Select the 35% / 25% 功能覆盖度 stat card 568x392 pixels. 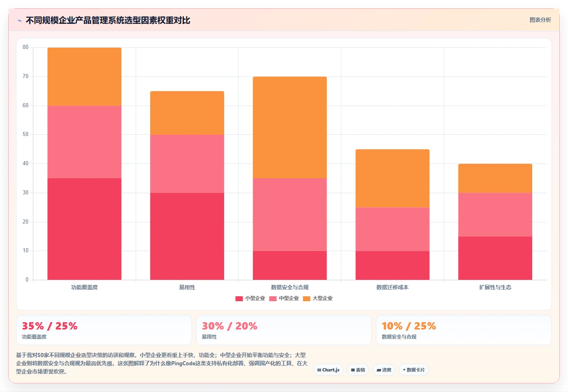(104, 330)
